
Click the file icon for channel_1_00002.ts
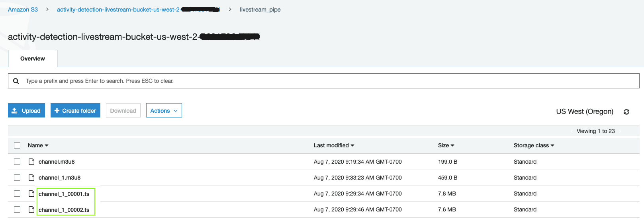click(x=31, y=209)
